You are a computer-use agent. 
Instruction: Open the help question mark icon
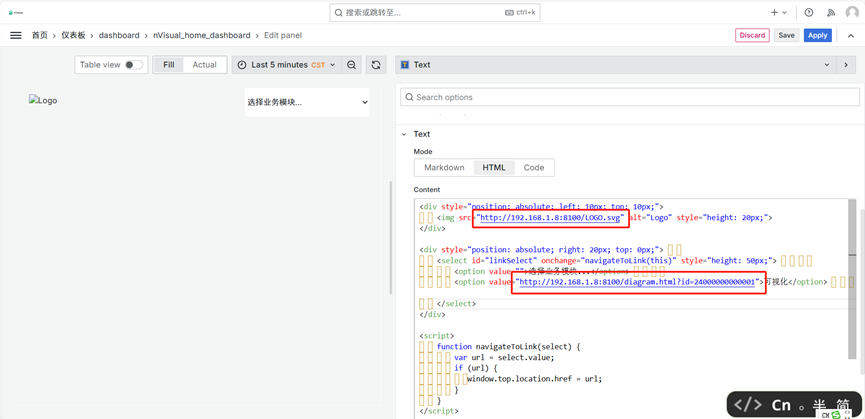coord(809,13)
